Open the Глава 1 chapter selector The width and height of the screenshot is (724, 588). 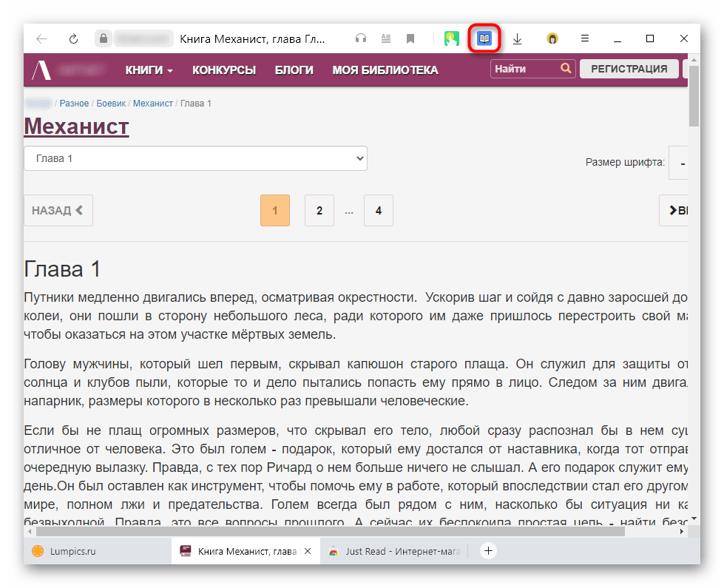coord(196,158)
